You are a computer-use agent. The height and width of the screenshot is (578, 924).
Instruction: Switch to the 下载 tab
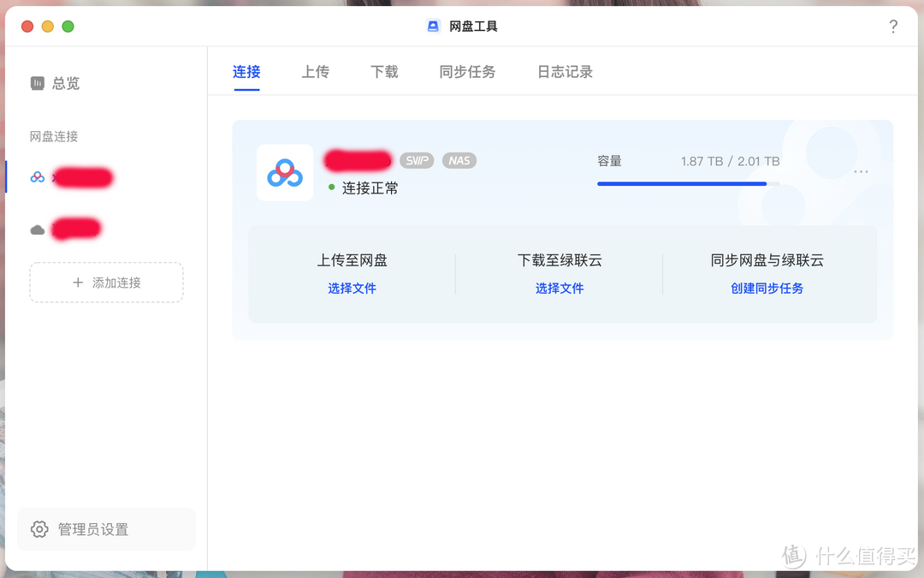pyautogui.click(x=383, y=72)
